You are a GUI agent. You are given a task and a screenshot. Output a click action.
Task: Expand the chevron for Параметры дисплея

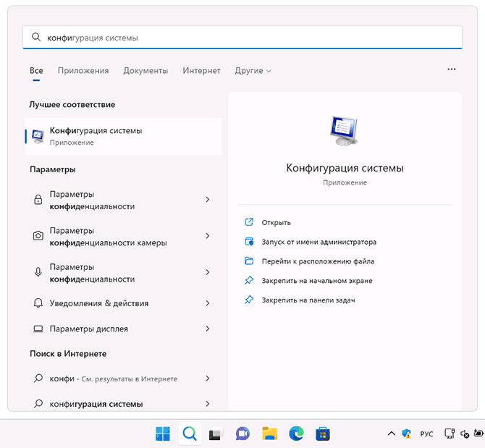point(208,329)
